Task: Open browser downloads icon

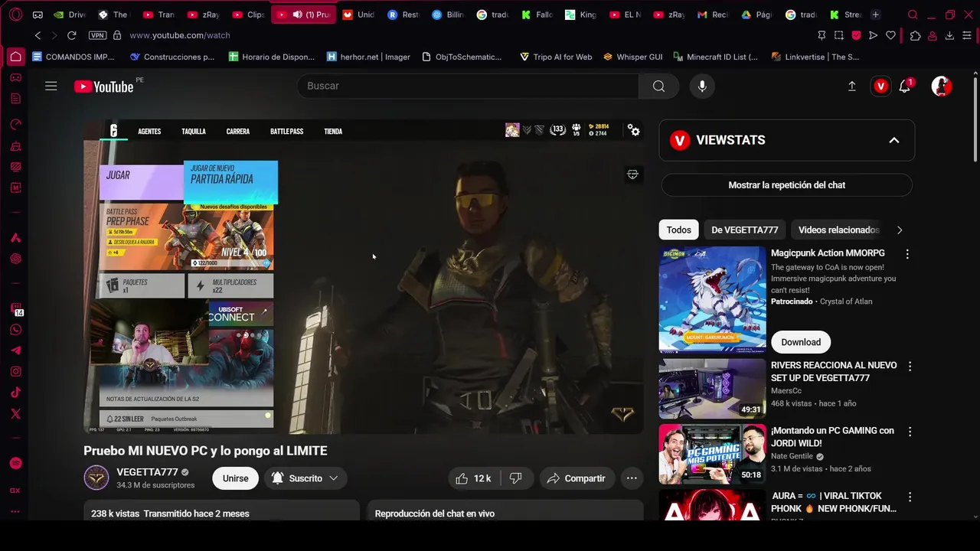Action: 949,35
